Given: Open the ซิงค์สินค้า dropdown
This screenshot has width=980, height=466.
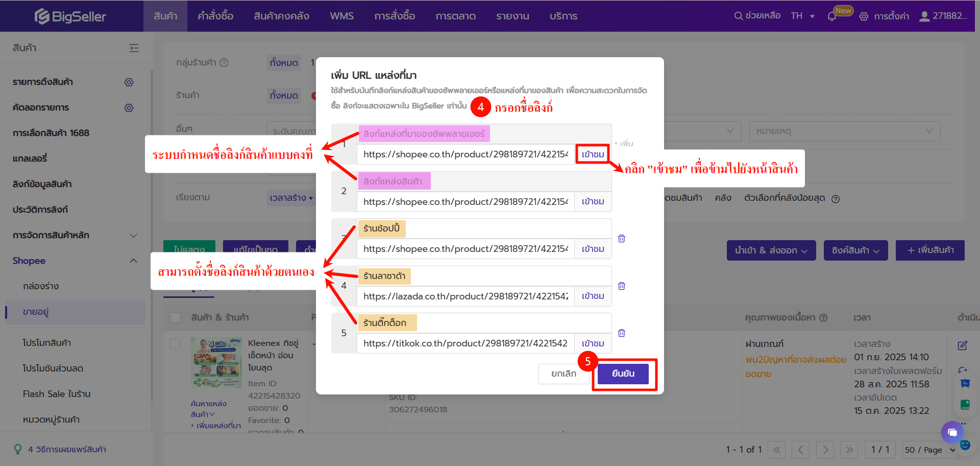Looking at the screenshot, I should 856,250.
